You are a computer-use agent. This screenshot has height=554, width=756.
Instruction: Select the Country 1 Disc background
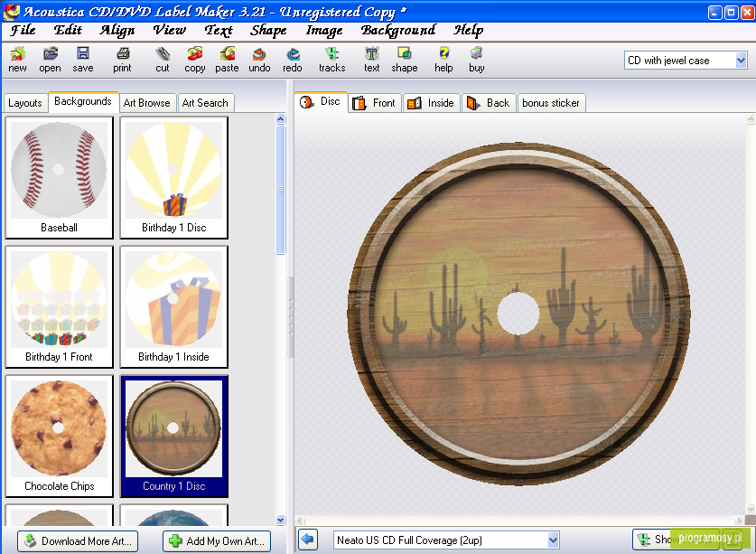173,436
